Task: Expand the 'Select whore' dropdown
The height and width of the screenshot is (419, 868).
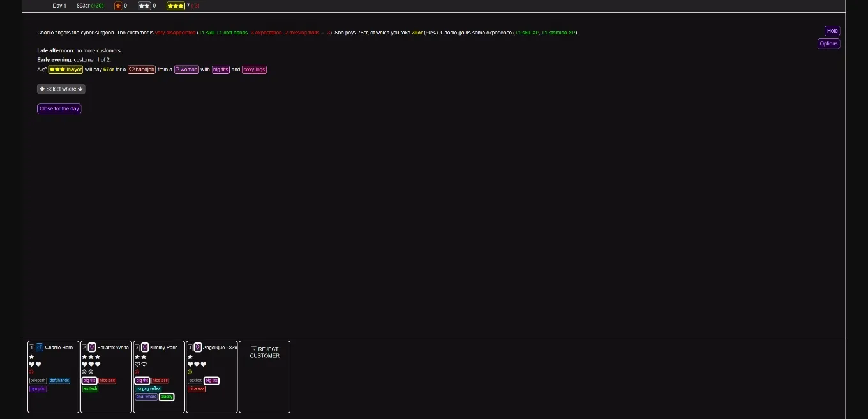Action: click(61, 89)
